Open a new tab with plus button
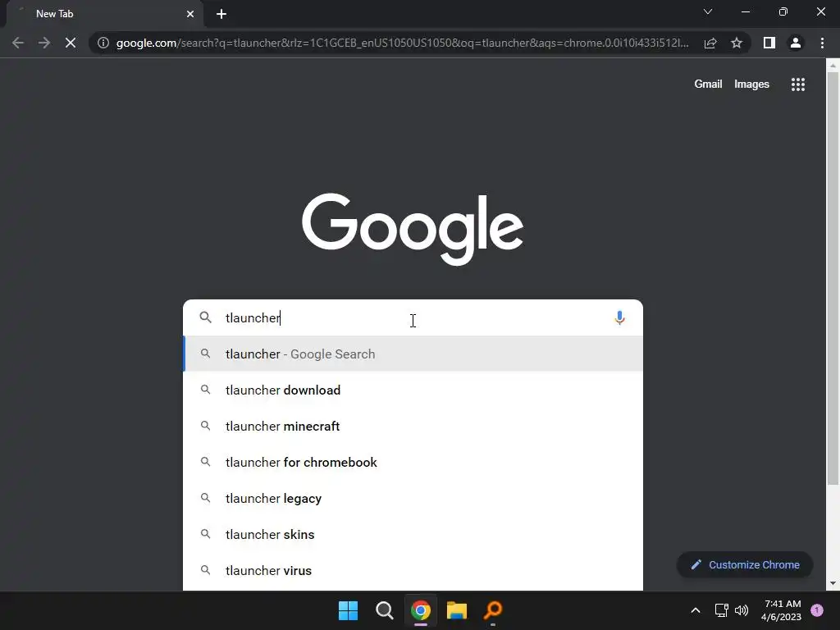The height and width of the screenshot is (630, 840). [x=221, y=14]
